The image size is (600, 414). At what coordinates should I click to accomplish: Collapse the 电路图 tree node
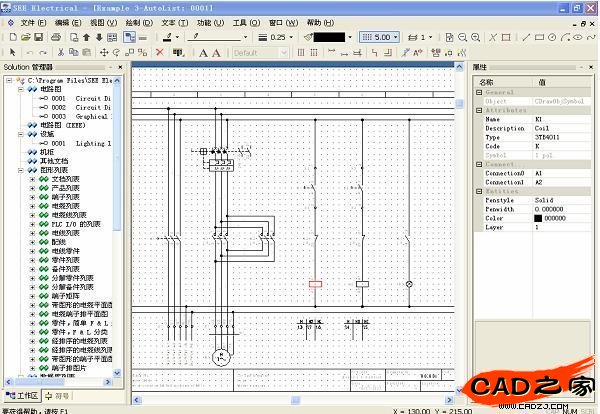20,89
